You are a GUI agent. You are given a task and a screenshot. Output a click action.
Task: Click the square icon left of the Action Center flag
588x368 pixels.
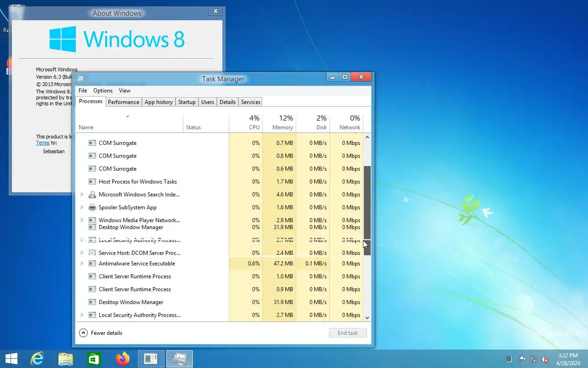(509, 359)
